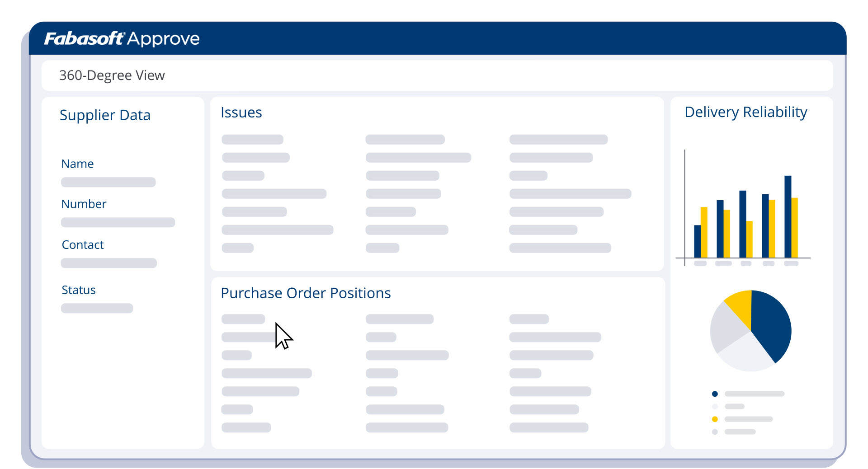
Task: Click the yellow legend bullet in Delivery Reliability
Action: point(715,419)
